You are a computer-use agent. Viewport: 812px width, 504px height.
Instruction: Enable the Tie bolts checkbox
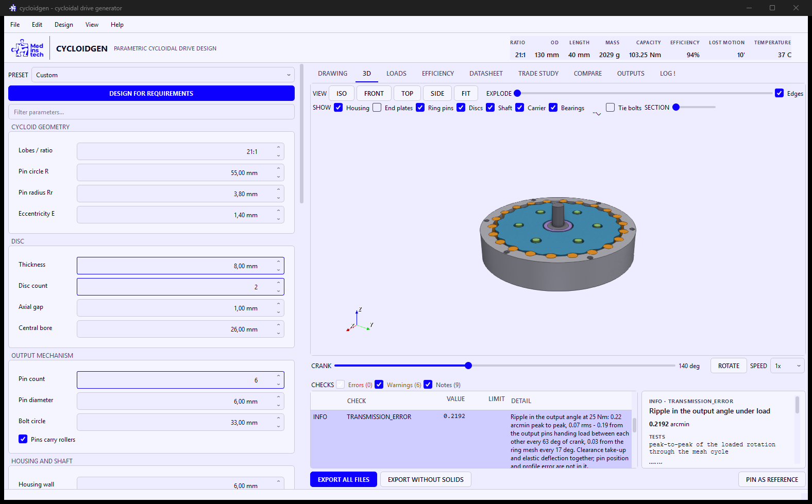(x=611, y=108)
